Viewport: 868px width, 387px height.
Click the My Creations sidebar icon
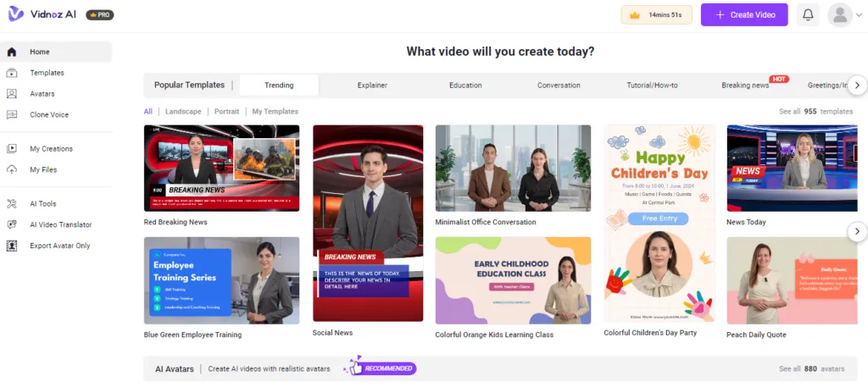coord(12,149)
